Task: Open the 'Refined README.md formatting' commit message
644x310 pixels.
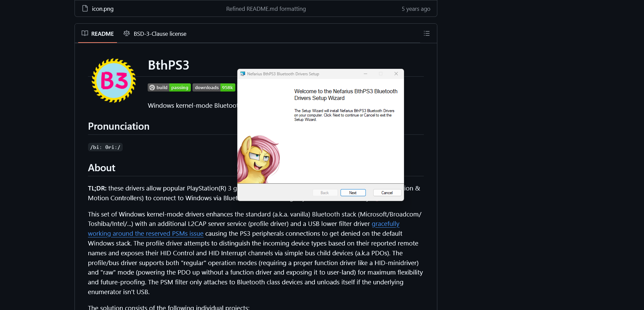Action: click(x=266, y=9)
